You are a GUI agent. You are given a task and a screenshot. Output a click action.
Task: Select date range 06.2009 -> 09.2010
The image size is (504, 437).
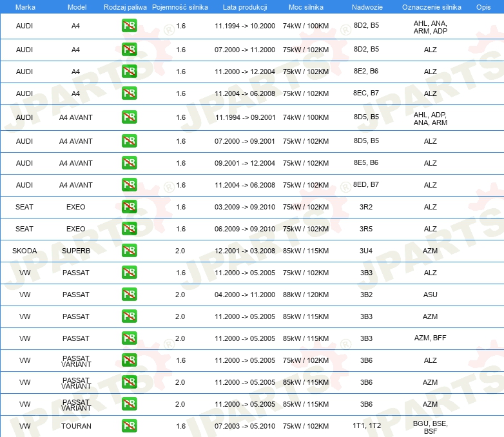(245, 229)
